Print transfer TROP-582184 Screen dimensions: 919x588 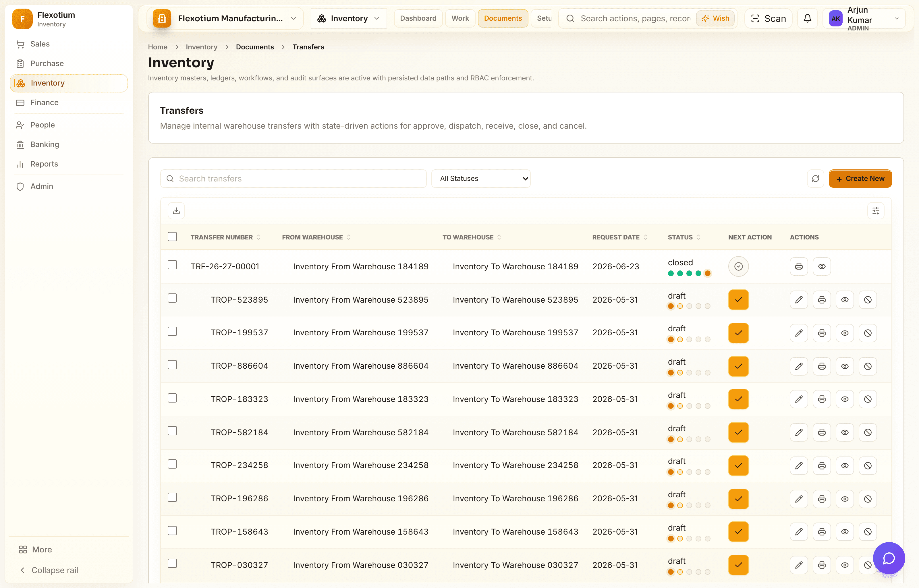point(822,432)
